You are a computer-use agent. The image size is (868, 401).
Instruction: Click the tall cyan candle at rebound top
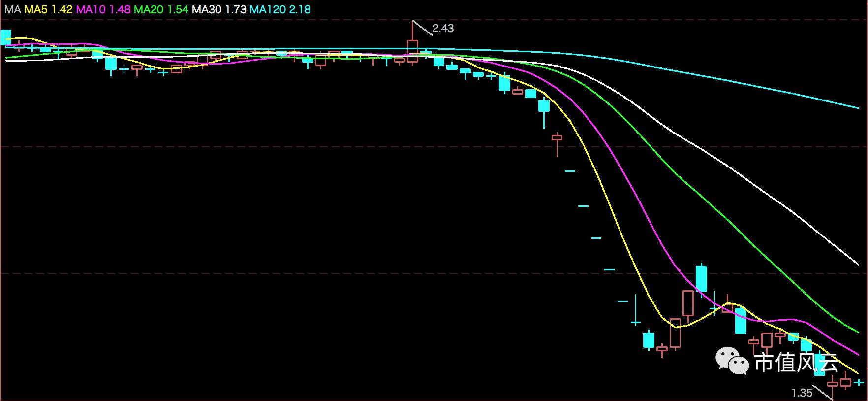coord(701,278)
